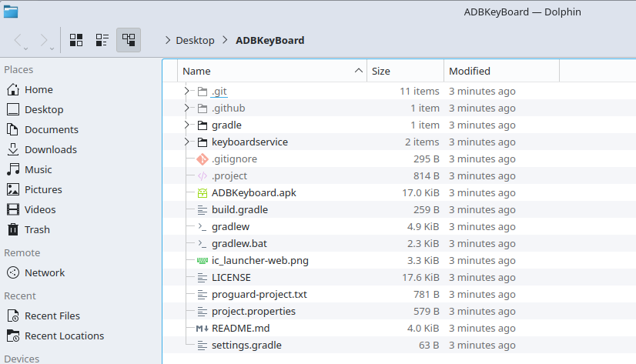Switch to Details tree view mode

pyautogui.click(x=129, y=40)
